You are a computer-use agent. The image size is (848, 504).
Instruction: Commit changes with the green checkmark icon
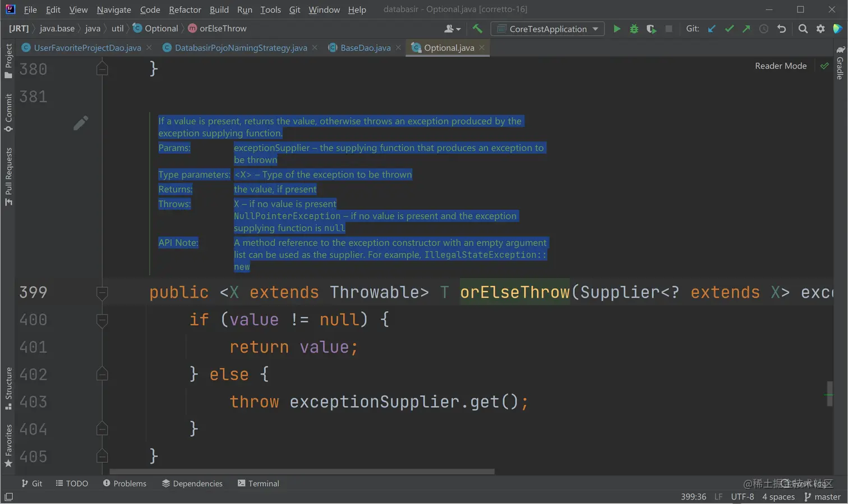pyautogui.click(x=729, y=29)
